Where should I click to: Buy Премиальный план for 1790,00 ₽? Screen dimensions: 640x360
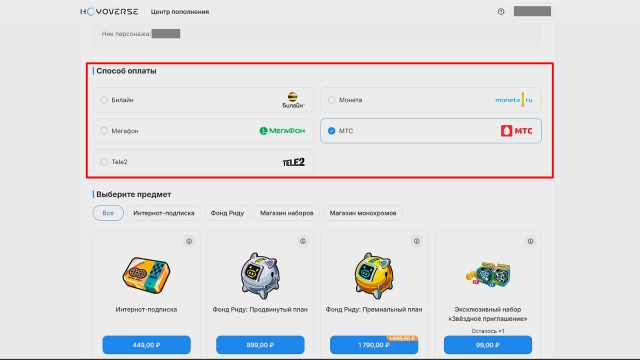(374, 345)
